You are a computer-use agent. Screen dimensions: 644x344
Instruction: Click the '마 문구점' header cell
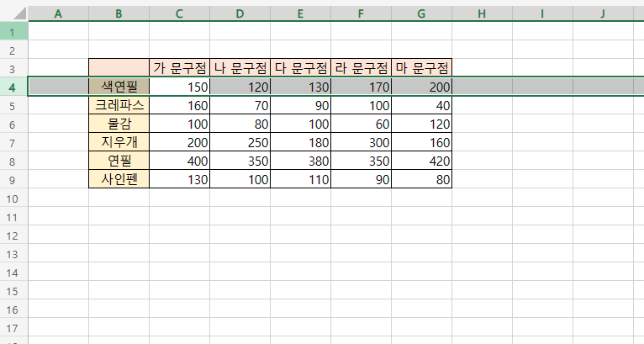tap(421, 67)
